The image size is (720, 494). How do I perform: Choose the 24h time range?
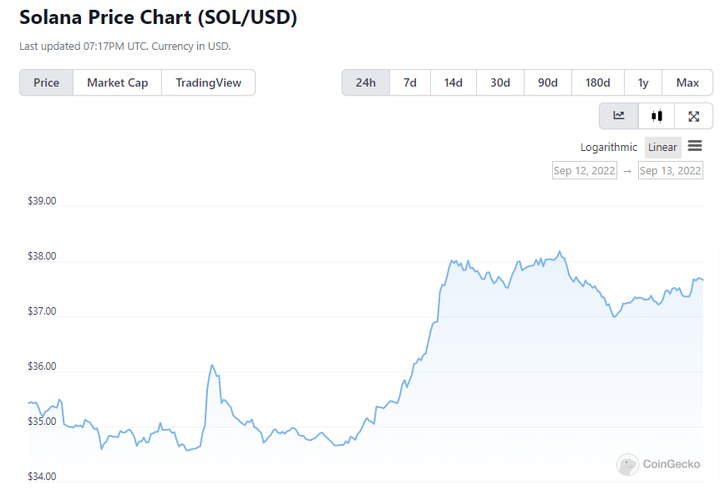[366, 83]
